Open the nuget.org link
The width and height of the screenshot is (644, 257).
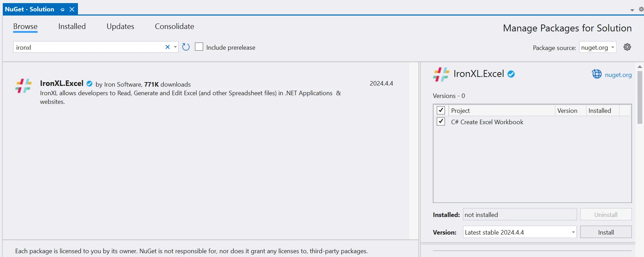(618, 75)
